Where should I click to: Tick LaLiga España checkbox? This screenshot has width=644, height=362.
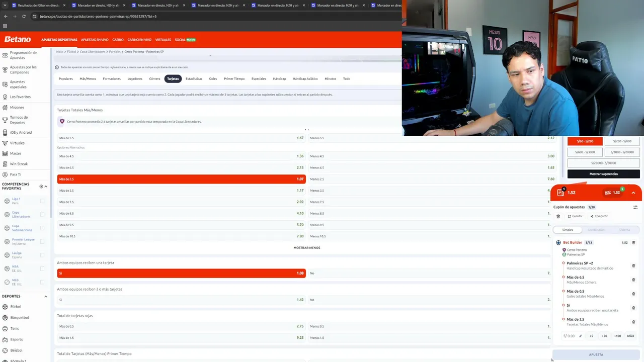coord(42,255)
